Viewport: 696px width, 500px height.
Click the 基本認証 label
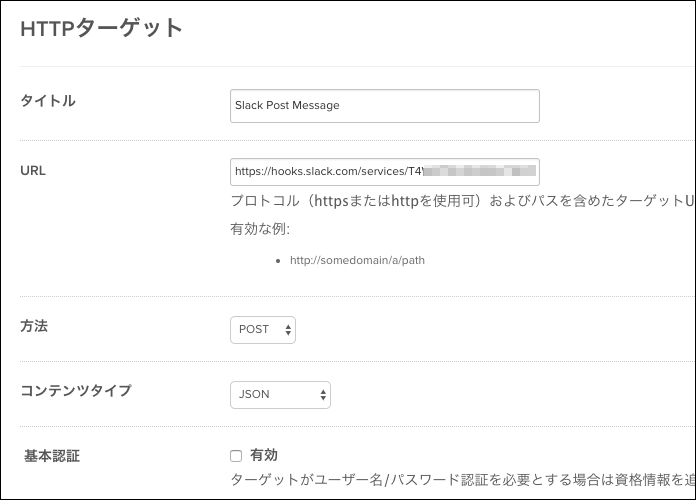tap(52, 456)
